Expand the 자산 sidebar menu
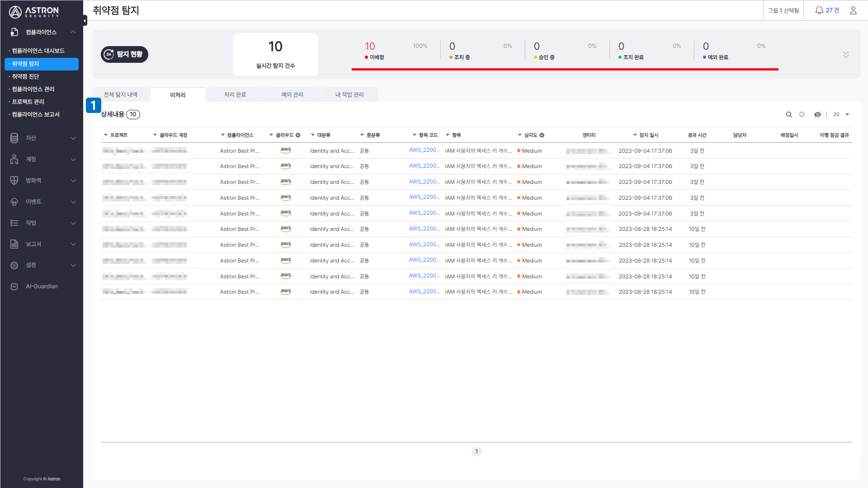Viewport: 868px width, 488px height. coord(42,138)
